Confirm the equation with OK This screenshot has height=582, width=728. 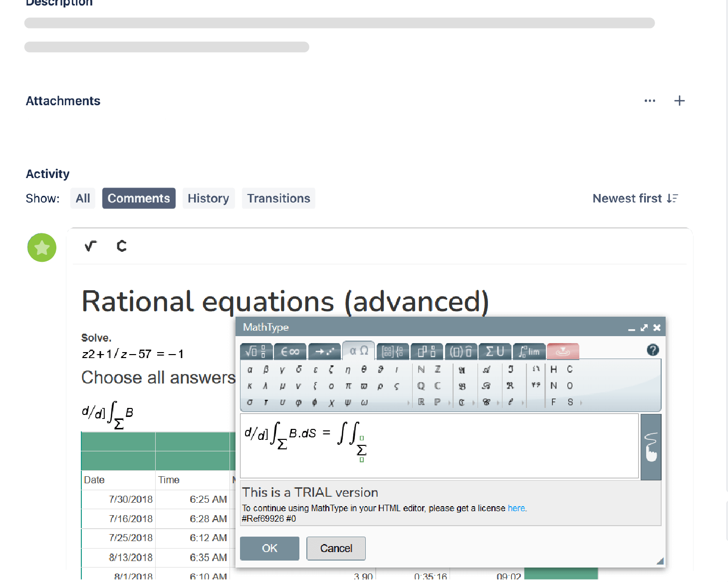pyautogui.click(x=269, y=548)
